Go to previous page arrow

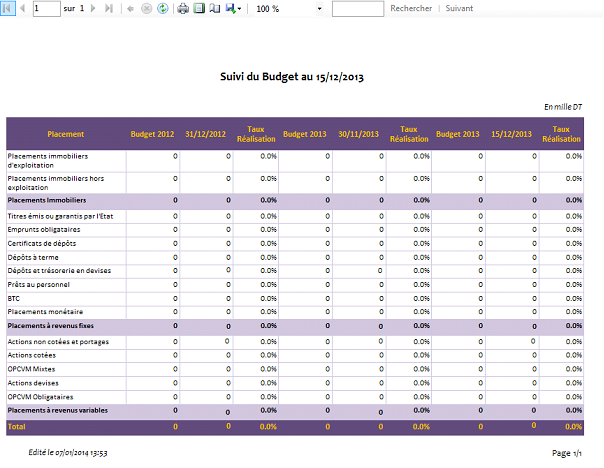pos(23,8)
